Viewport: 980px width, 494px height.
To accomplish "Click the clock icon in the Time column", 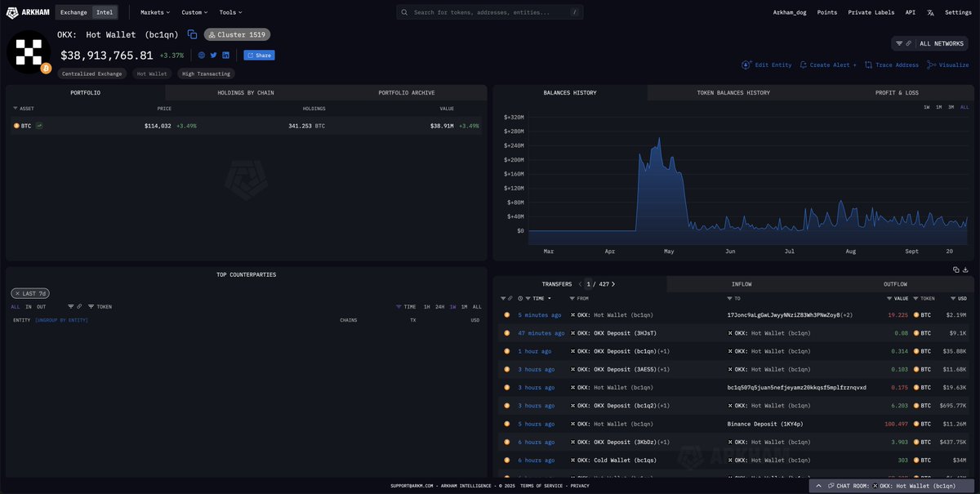I will [519, 299].
